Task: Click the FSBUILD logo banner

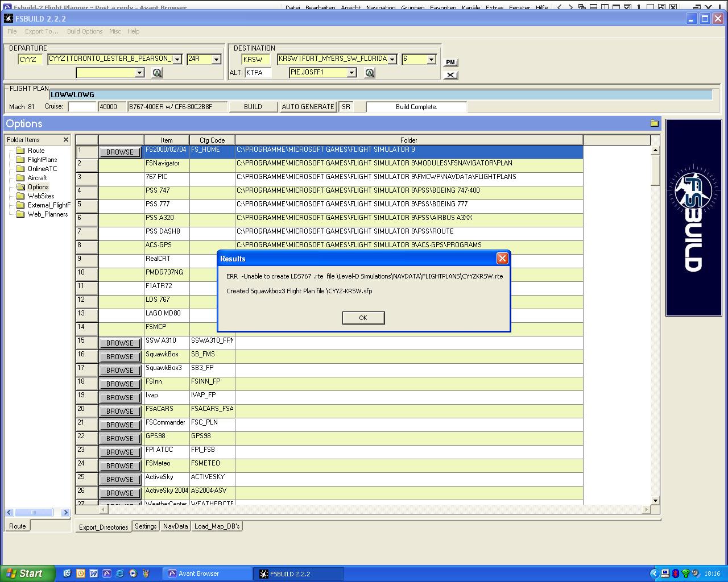Action: click(x=693, y=218)
